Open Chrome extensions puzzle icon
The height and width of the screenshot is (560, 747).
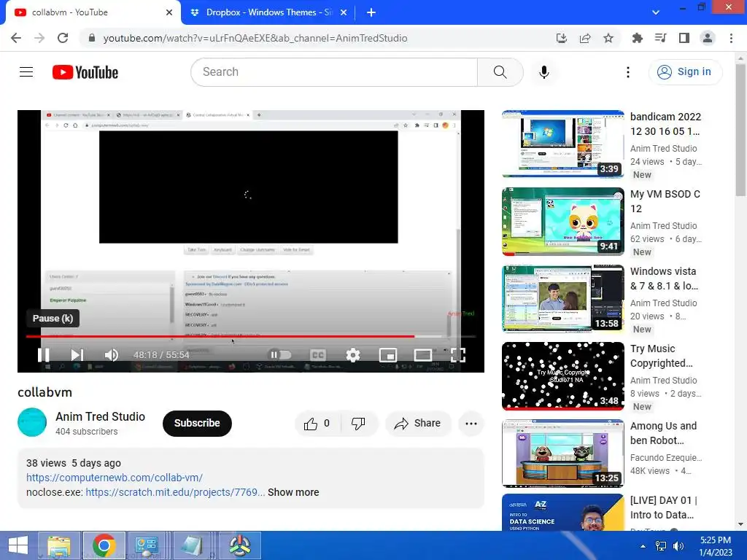tap(637, 38)
